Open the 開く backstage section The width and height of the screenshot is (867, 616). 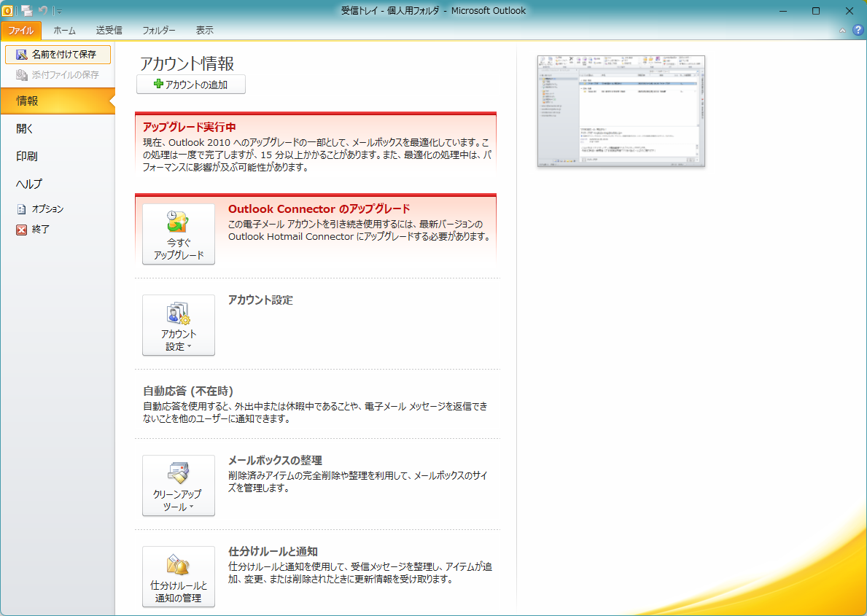(x=58, y=128)
